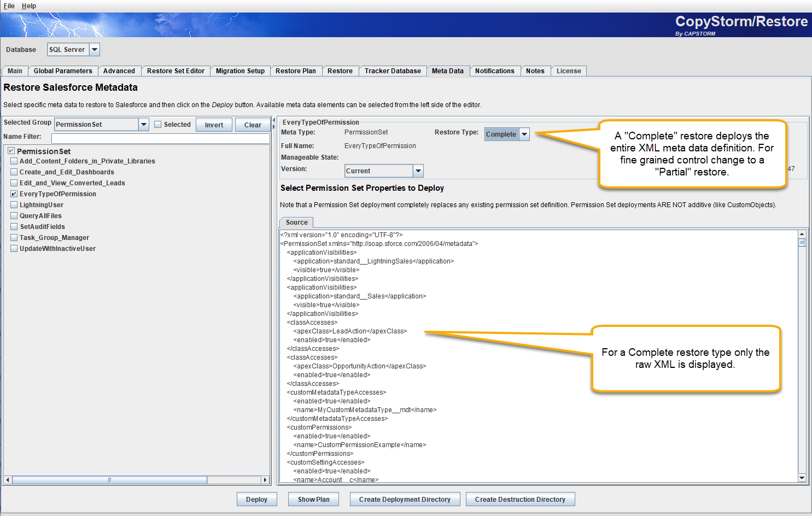Open the Help menu
Image resolution: width=812 pixels, height=516 pixels.
29,6
